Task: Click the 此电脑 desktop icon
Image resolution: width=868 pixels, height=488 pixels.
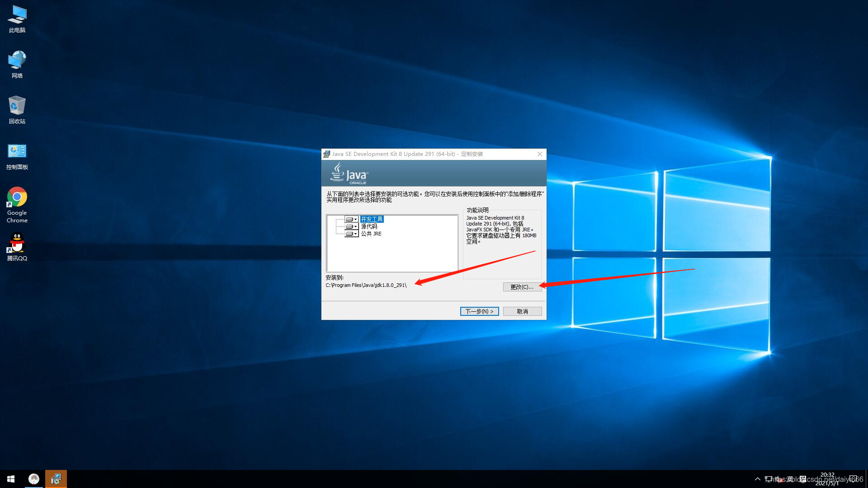Action: coord(17,19)
